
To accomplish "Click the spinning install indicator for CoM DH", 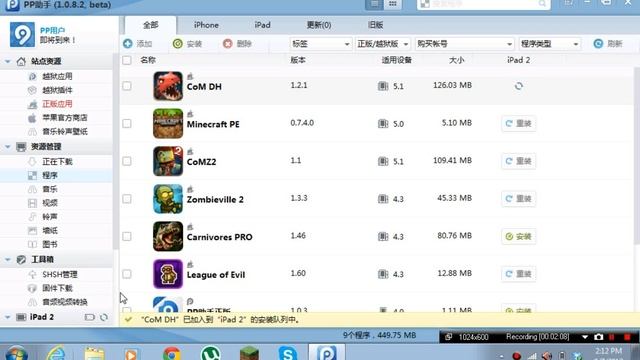I will pyautogui.click(x=518, y=86).
